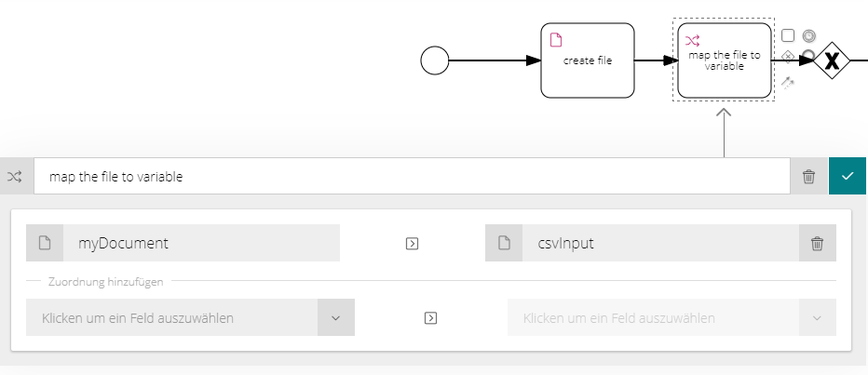Append a gateway from the context pad
Viewport: 868px width, 375px height.
click(788, 56)
